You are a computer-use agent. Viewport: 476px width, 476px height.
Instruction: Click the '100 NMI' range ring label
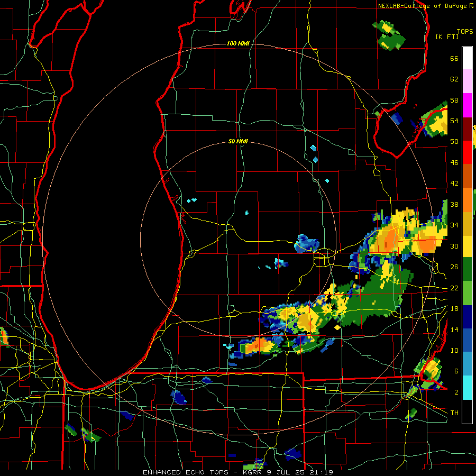point(238,44)
